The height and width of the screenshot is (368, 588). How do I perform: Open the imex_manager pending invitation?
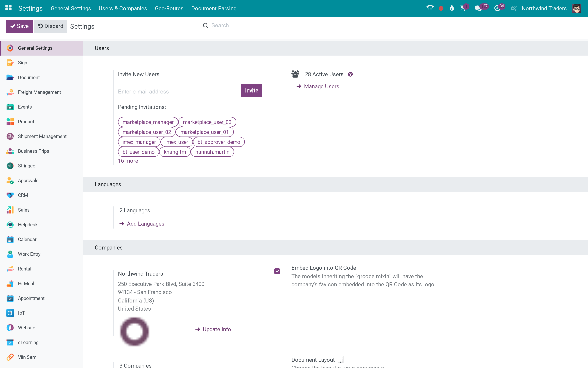[x=139, y=142]
